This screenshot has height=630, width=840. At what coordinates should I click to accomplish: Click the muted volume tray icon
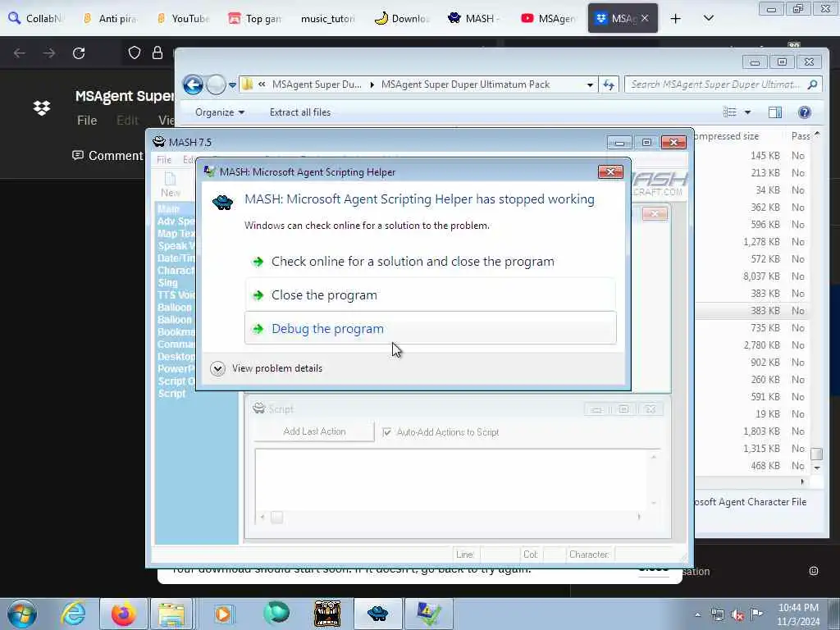(x=737, y=615)
